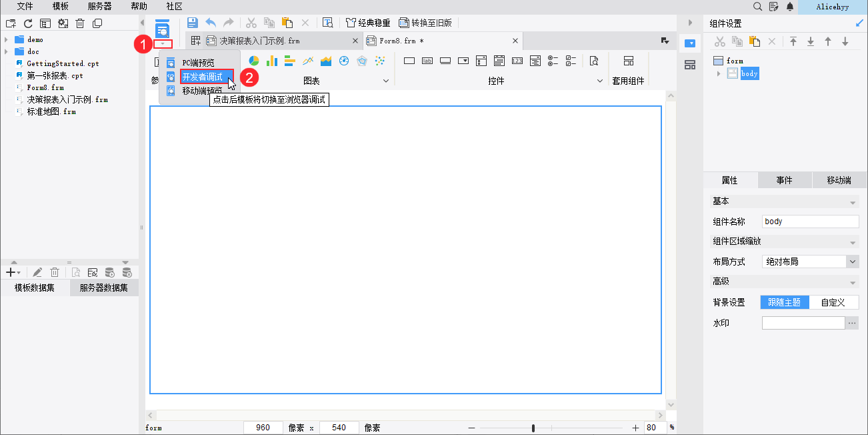Add a label widget
This screenshot has height=435, width=868.
(x=427, y=61)
